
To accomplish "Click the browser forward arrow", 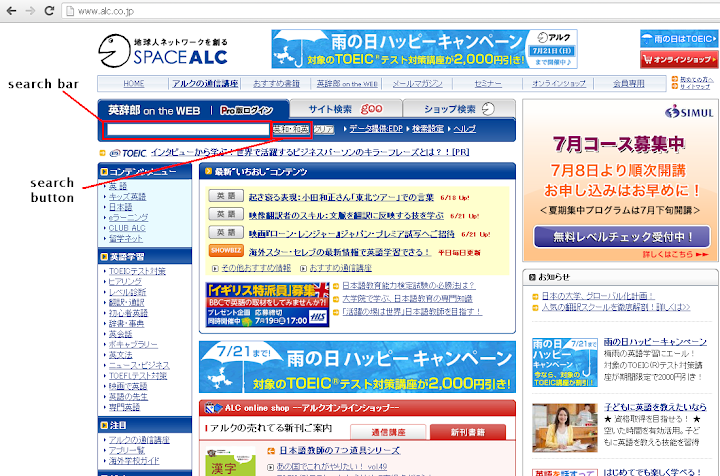I will 30,11.
